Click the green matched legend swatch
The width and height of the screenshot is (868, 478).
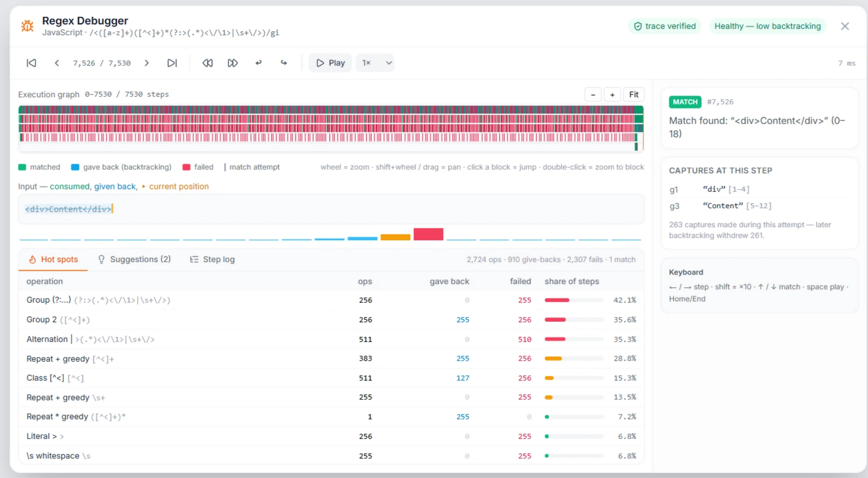tap(22, 167)
